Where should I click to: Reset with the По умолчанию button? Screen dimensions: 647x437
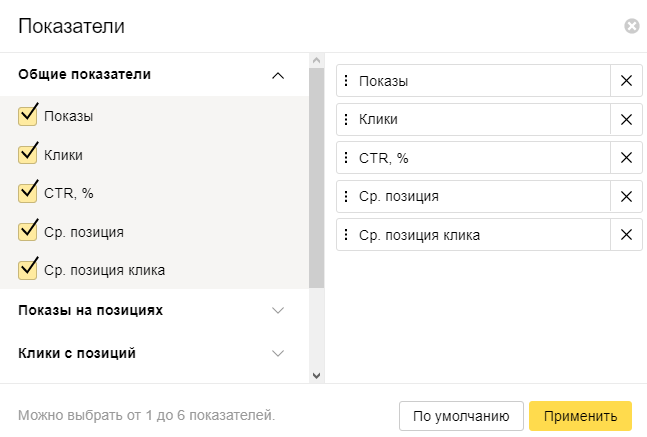(x=460, y=415)
